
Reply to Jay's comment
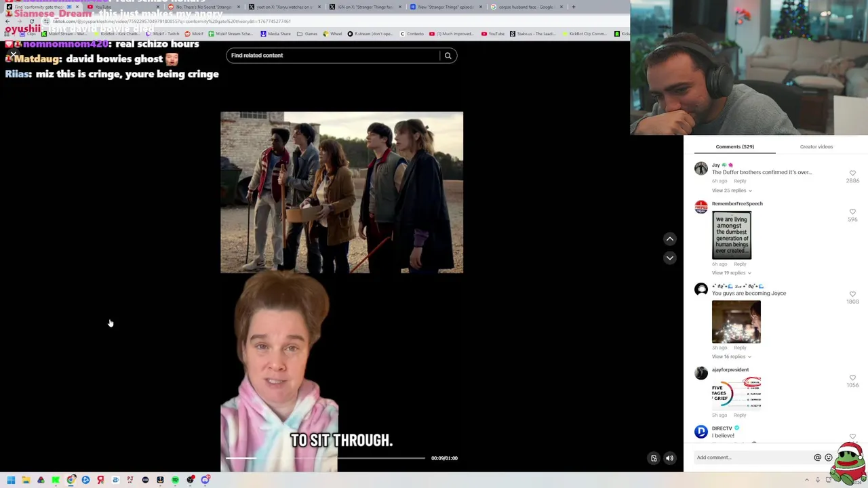[740, 181]
